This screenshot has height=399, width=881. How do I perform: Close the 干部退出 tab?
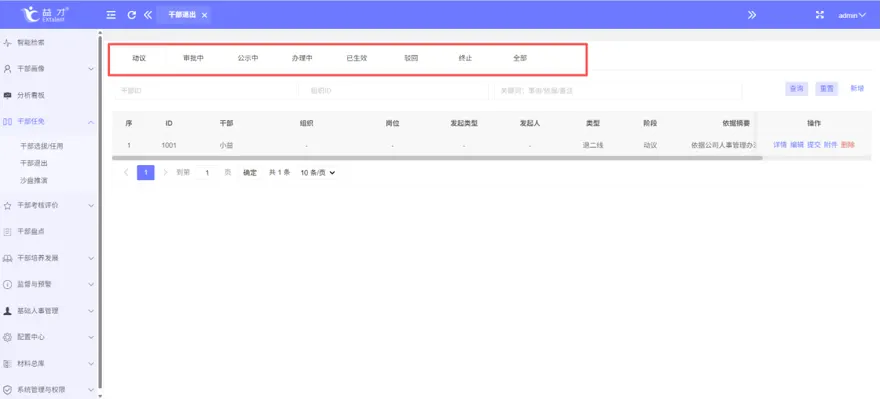[205, 15]
